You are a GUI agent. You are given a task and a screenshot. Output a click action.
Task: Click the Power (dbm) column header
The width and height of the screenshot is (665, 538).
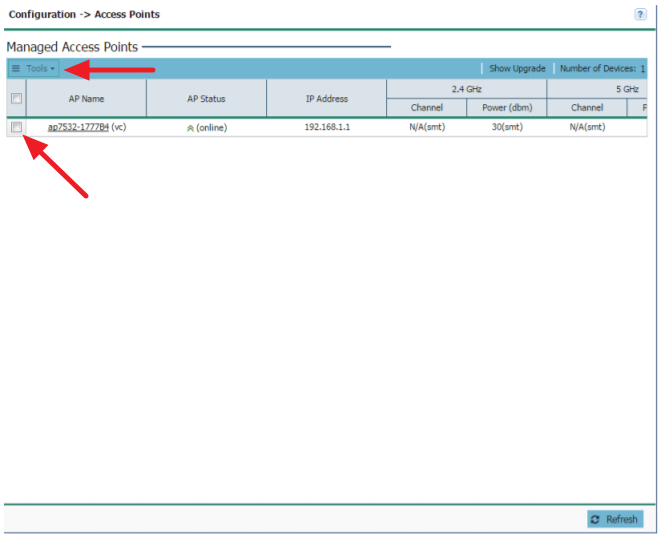coord(506,108)
